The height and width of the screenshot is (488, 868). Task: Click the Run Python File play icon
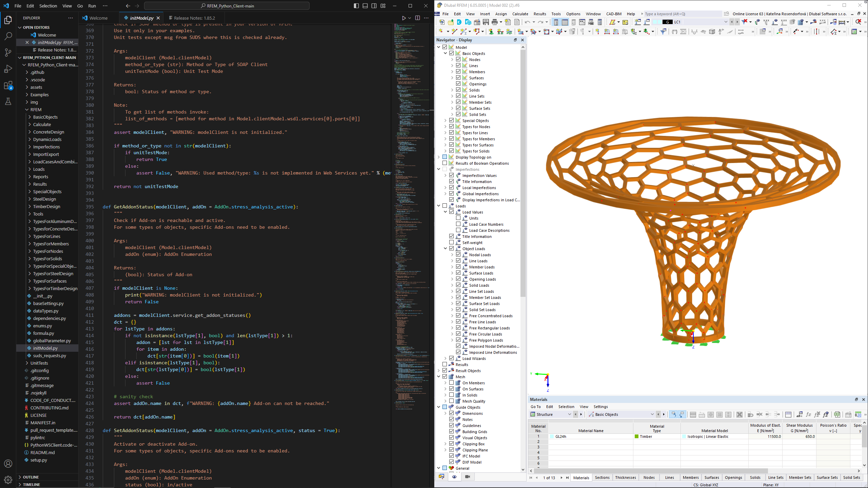pos(403,18)
